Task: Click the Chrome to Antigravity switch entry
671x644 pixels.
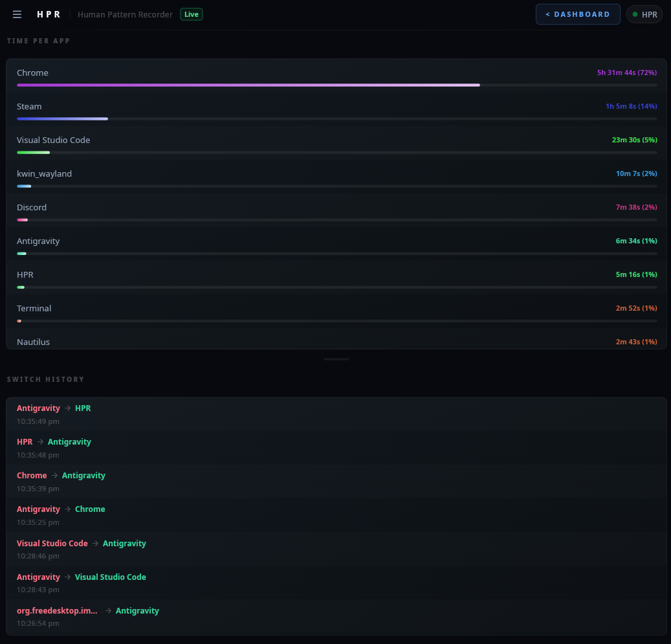Action: pyautogui.click(x=336, y=482)
